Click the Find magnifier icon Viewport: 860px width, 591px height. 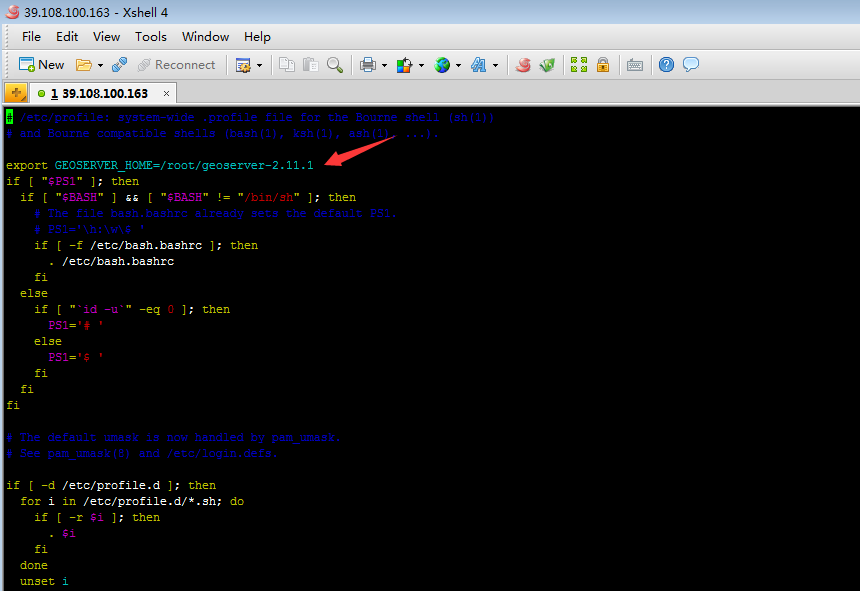[335, 65]
